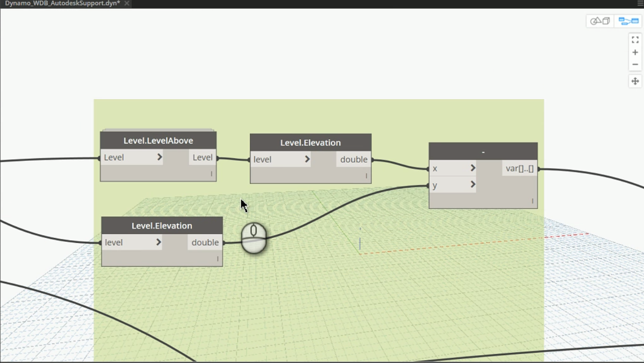Screen dimensions: 644x363
Task: Select the Level.LevelAbove node title
Action: [x=158, y=141]
